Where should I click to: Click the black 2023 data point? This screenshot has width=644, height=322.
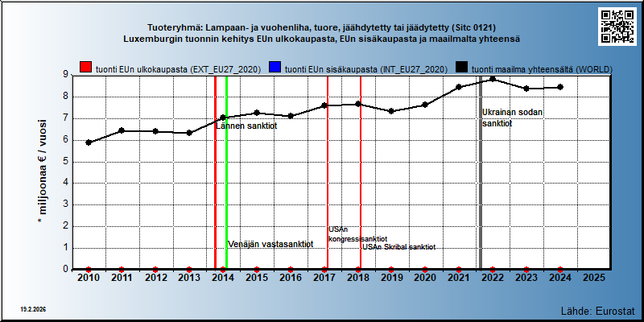pyautogui.click(x=526, y=89)
